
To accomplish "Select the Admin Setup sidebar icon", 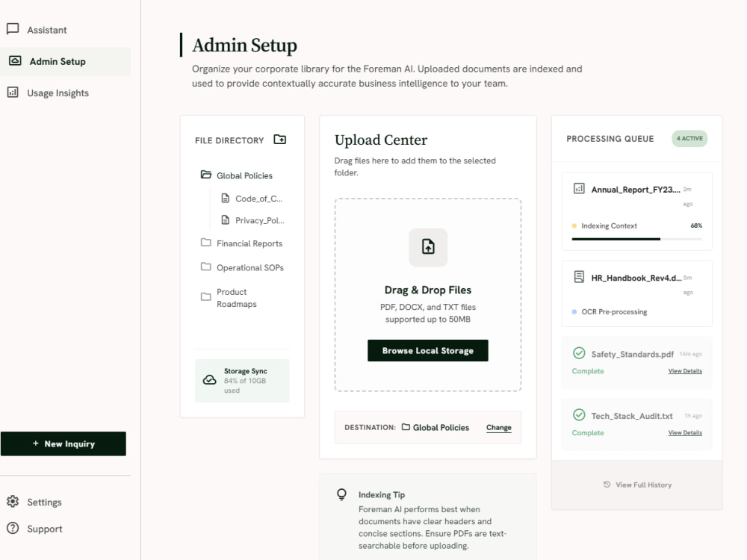I will point(15,60).
